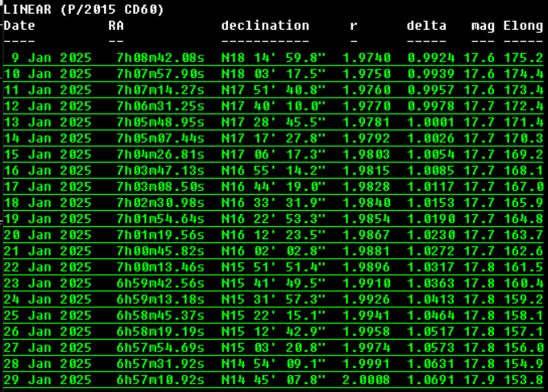Click the declination column header
Image resolution: width=548 pixels, height=392 pixels.
pyautogui.click(x=265, y=26)
